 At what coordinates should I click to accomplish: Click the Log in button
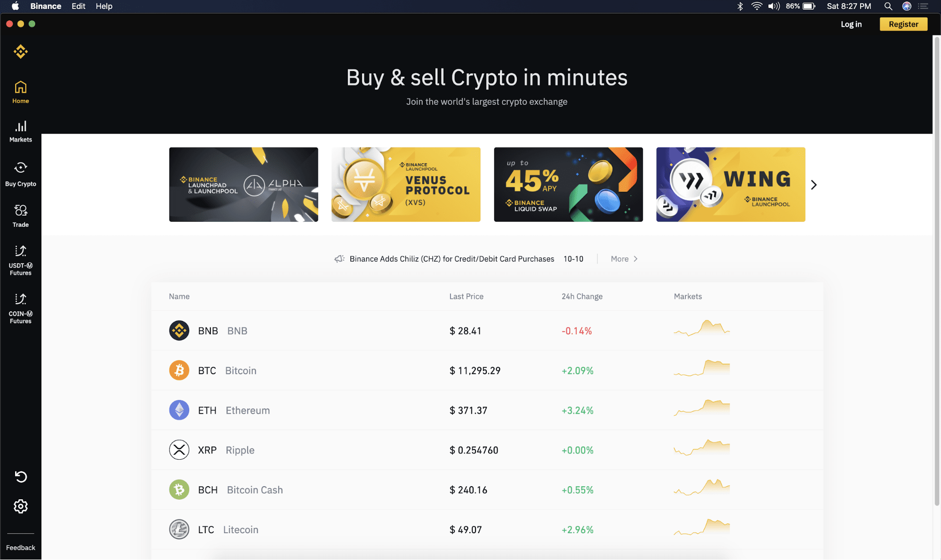851,24
